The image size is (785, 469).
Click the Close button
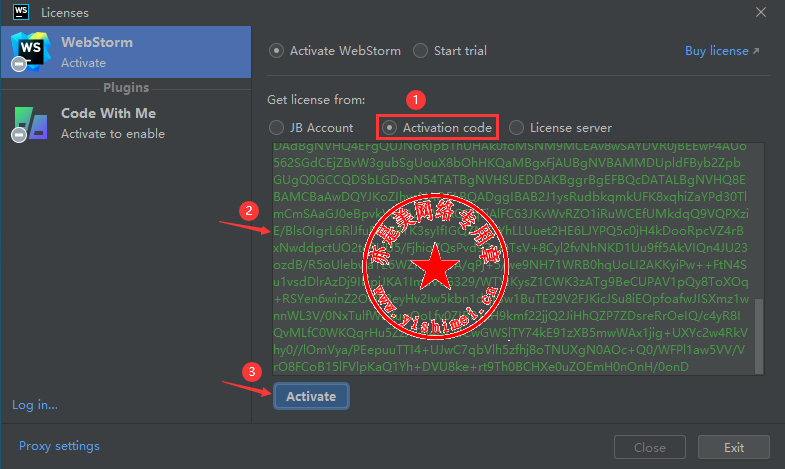649,447
